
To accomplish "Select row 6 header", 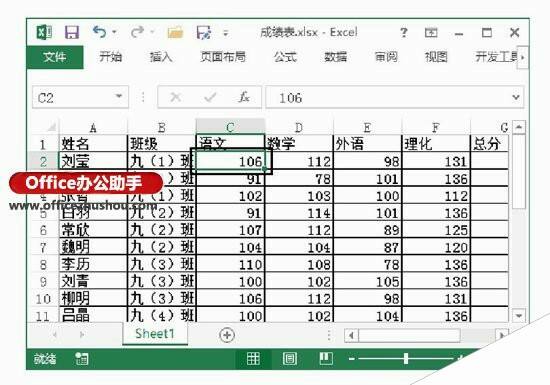I will pyautogui.click(x=43, y=230).
